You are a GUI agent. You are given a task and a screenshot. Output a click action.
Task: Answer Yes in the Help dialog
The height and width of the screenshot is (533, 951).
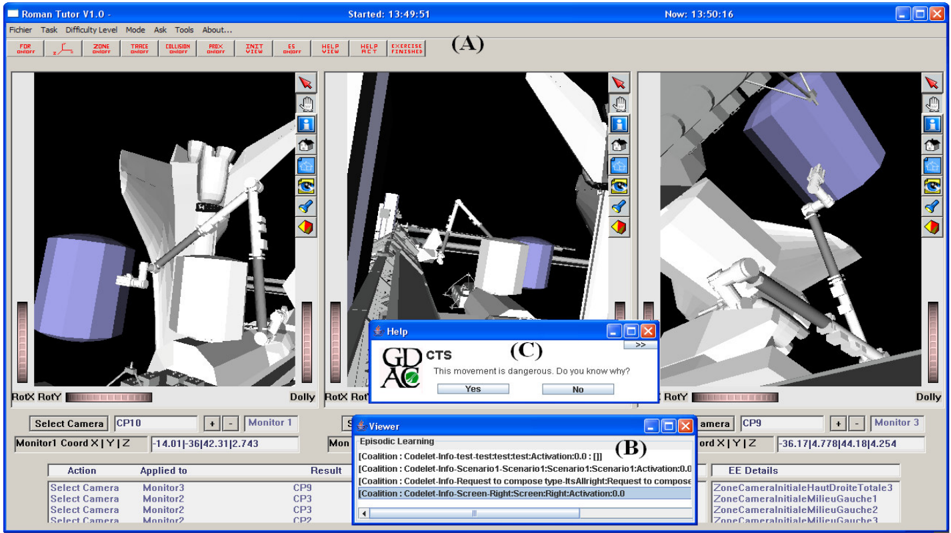[x=473, y=389]
